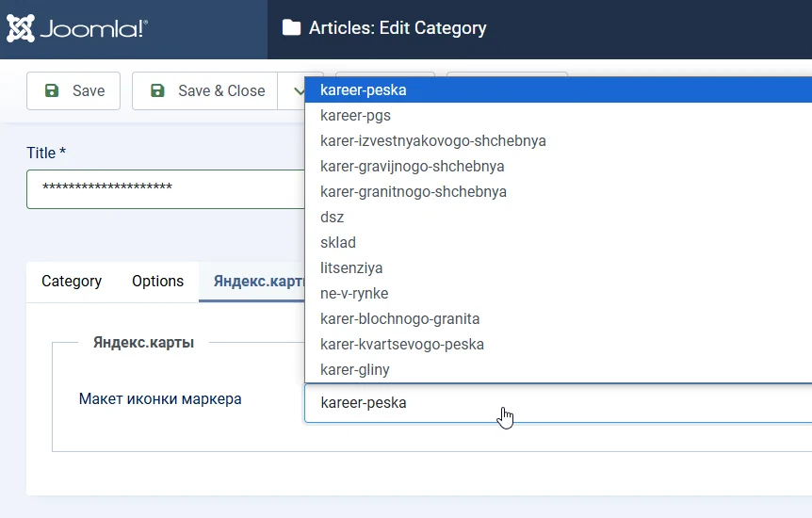Click the Joomla logo icon
Viewport: 812px width, 518px height.
coord(21,28)
